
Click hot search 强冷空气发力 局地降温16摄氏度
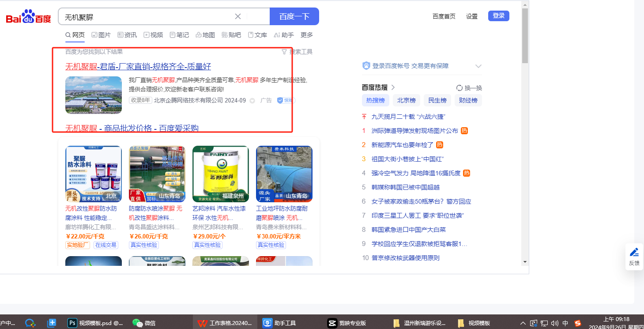click(416, 173)
